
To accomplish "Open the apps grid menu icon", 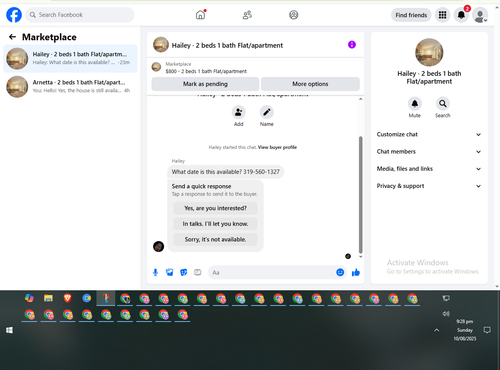I will tap(442, 15).
